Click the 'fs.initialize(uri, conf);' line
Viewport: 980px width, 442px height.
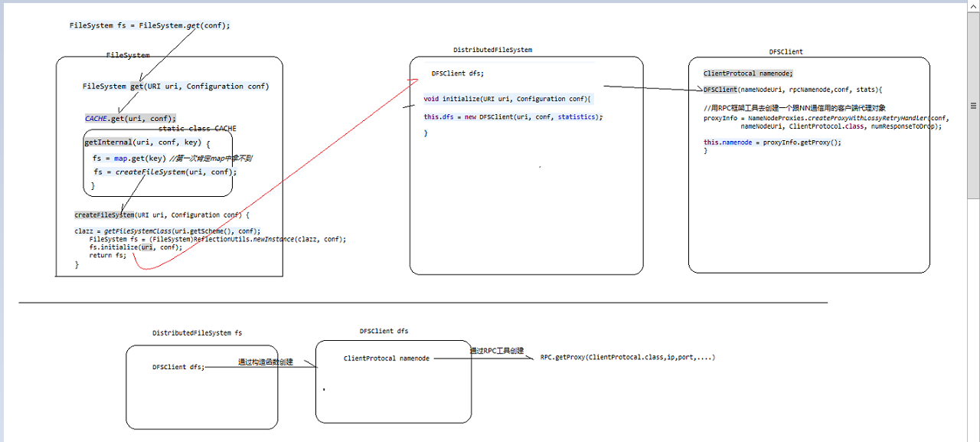pos(136,247)
